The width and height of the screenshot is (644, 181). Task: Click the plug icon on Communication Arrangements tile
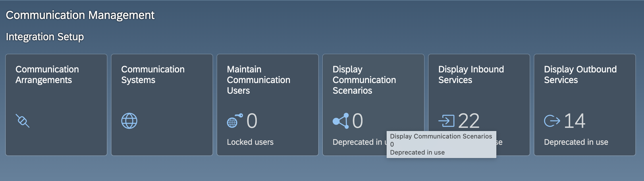tap(22, 121)
